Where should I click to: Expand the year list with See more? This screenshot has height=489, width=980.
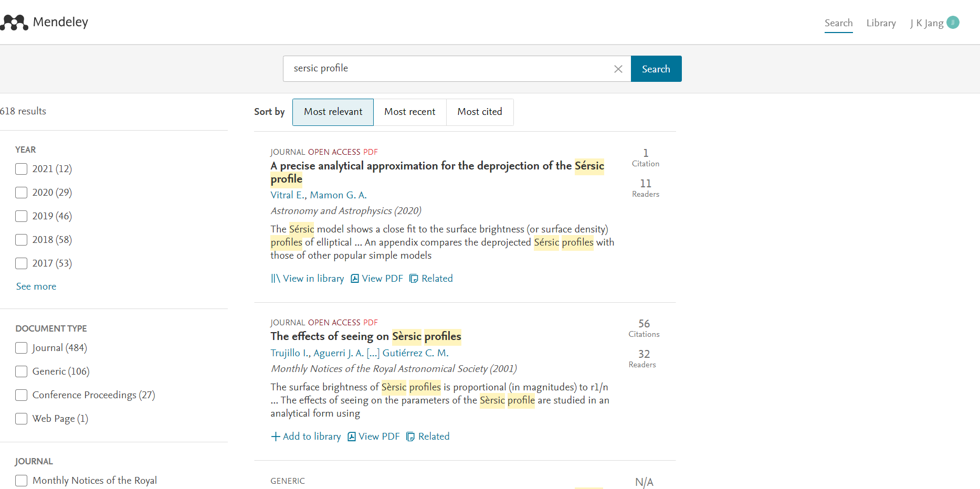36,286
